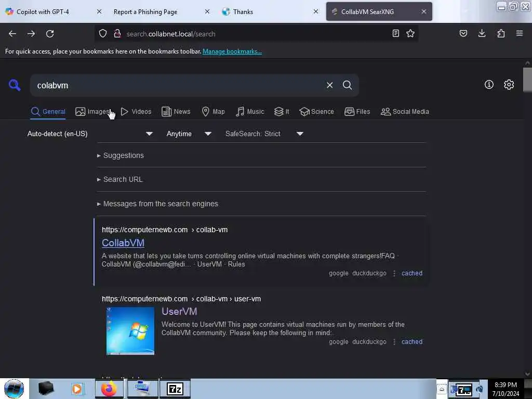The height and width of the screenshot is (399, 532).
Task: Select the Music search category
Action: (250, 112)
